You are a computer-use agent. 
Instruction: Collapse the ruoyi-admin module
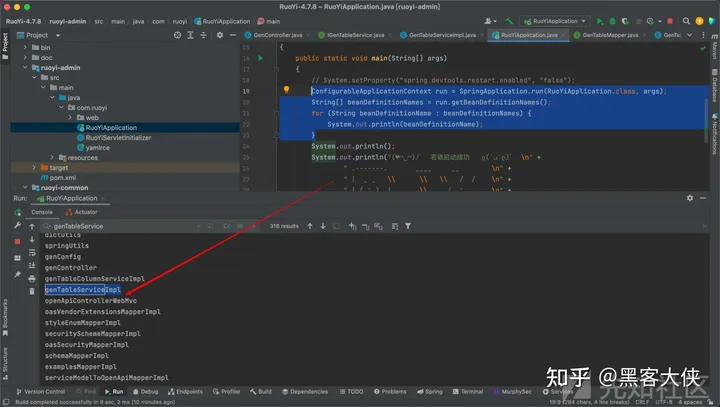25,68
